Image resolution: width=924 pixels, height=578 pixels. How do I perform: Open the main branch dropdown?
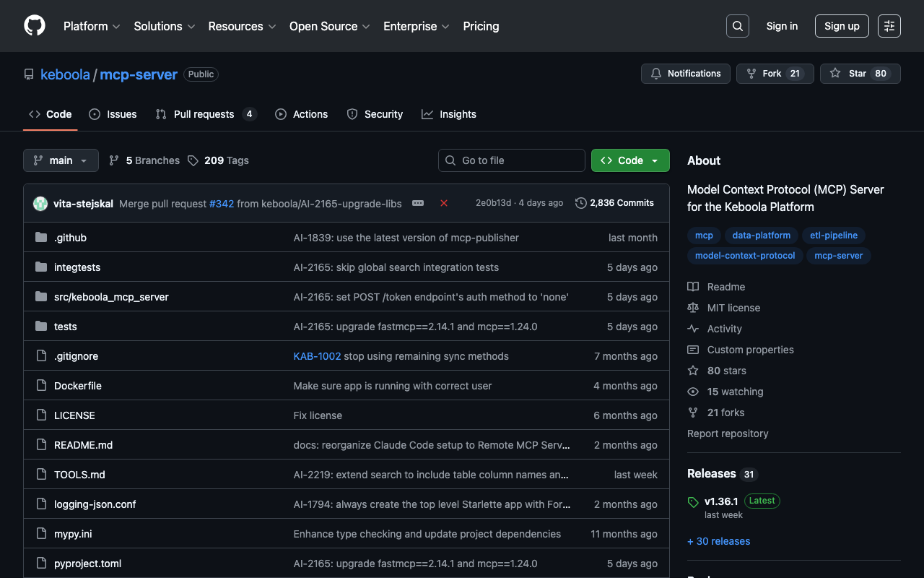[x=61, y=160]
